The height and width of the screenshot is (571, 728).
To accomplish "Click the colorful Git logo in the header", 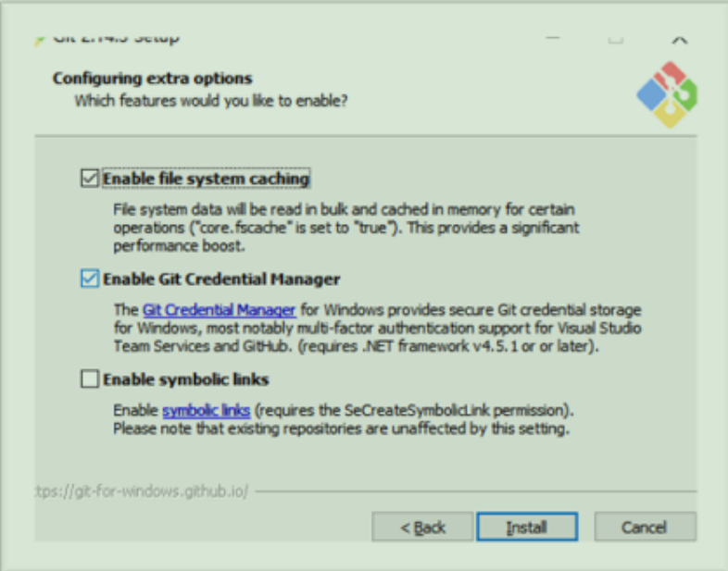I will point(667,94).
